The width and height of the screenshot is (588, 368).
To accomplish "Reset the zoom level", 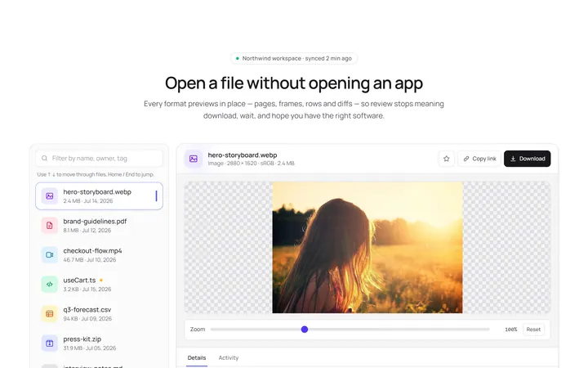I will click(533, 330).
